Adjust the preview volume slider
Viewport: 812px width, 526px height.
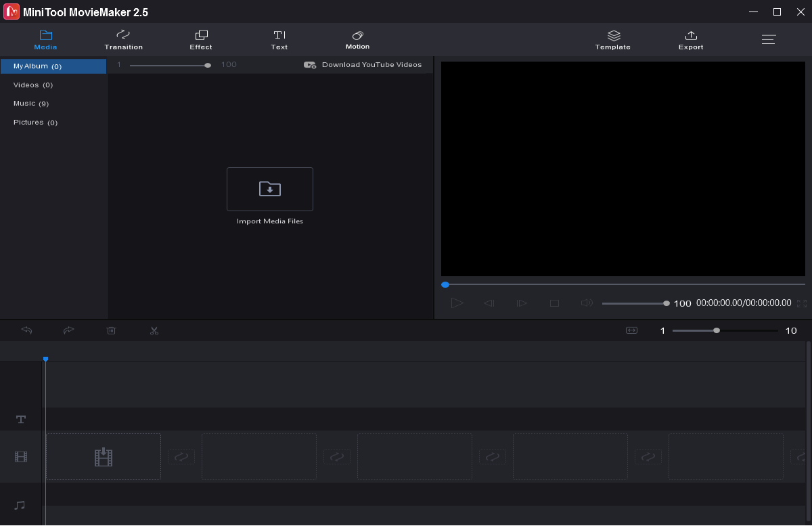635,303
